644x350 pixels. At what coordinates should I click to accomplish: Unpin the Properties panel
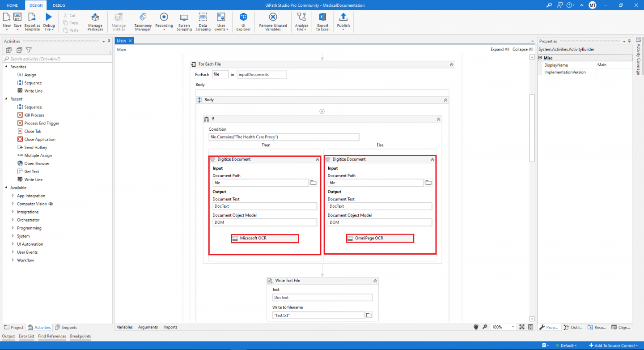point(629,41)
